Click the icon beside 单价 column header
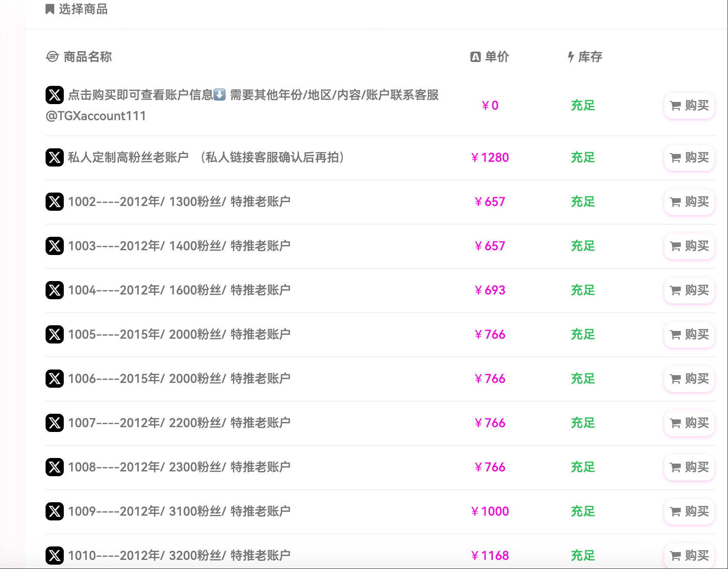Image resolution: width=728 pixels, height=569 pixels. tap(475, 57)
